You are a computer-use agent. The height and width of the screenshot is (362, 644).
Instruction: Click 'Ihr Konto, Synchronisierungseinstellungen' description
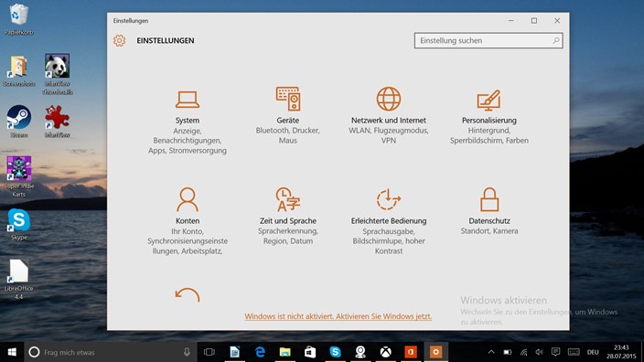pos(188,241)
